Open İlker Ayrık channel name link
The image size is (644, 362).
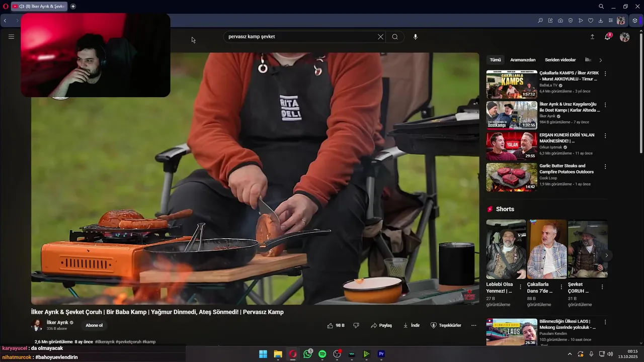[x=57, y=322]
